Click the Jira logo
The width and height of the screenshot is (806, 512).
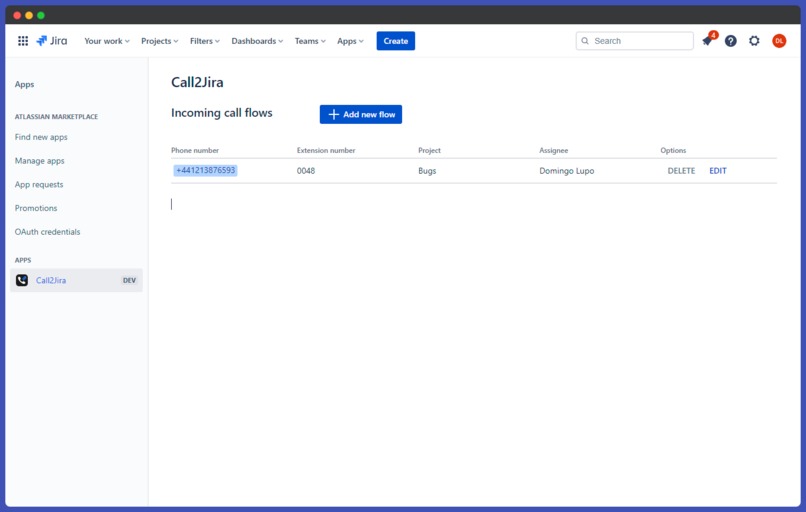pos(51,41)
